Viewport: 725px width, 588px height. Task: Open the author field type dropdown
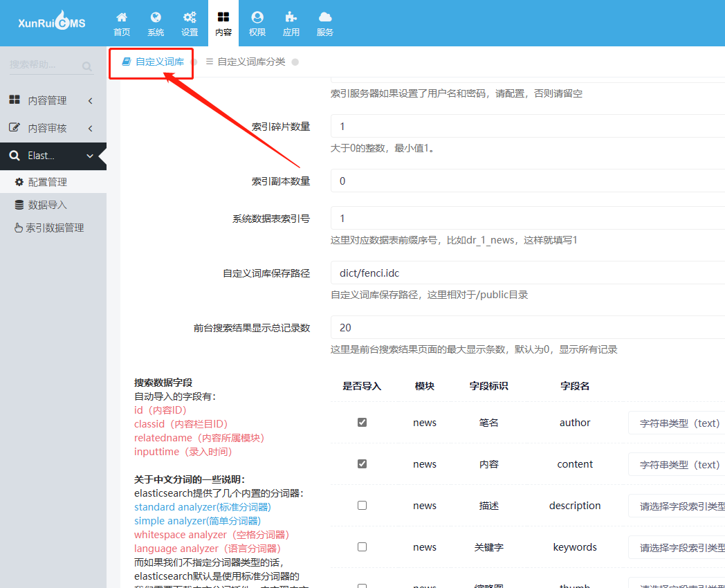point(677,423)
